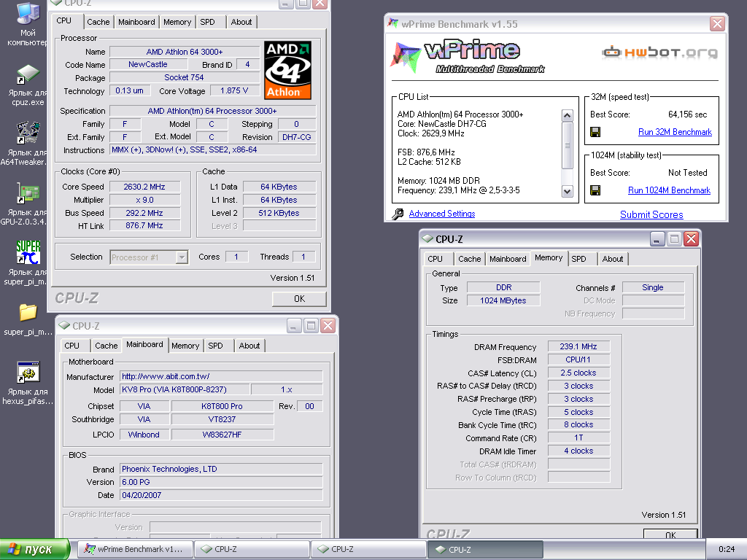Select Cache tab in Memory CPU-Z window
Viewport: 747px width, 560px height.
coord(469,259)
